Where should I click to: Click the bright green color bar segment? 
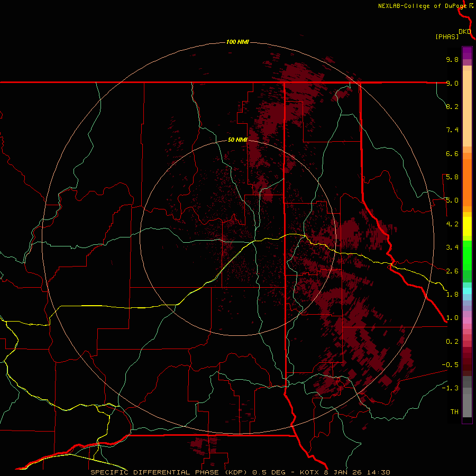[x=467, y=255]
